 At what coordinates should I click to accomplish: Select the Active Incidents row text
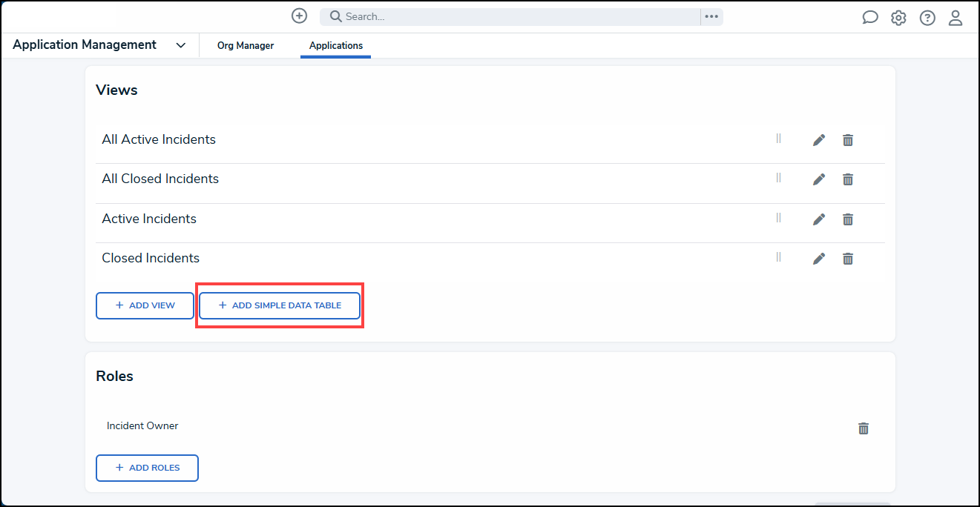click(x=149, y=219)
